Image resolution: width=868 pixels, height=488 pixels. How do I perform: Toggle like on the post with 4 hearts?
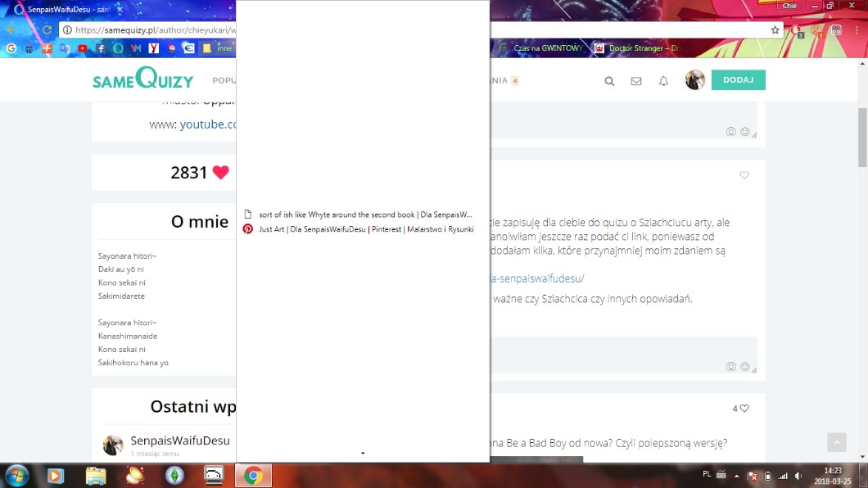(744, 409)
